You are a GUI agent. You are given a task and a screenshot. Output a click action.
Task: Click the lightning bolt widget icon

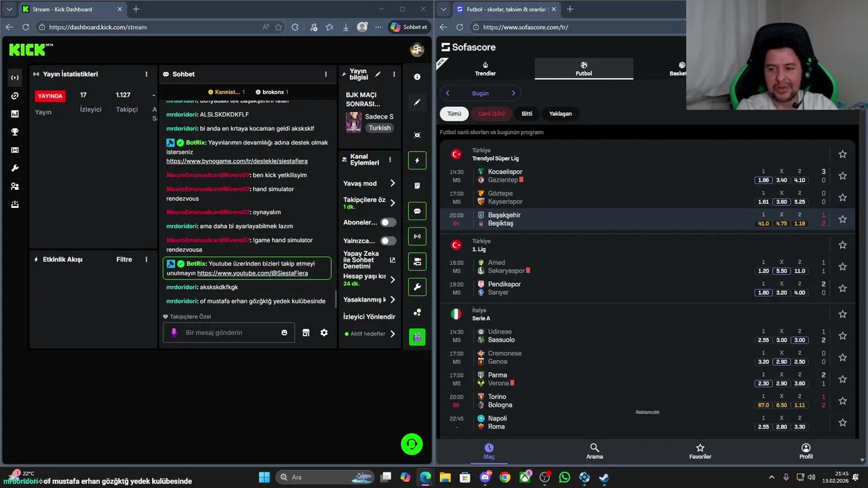[x=417, y=161]
